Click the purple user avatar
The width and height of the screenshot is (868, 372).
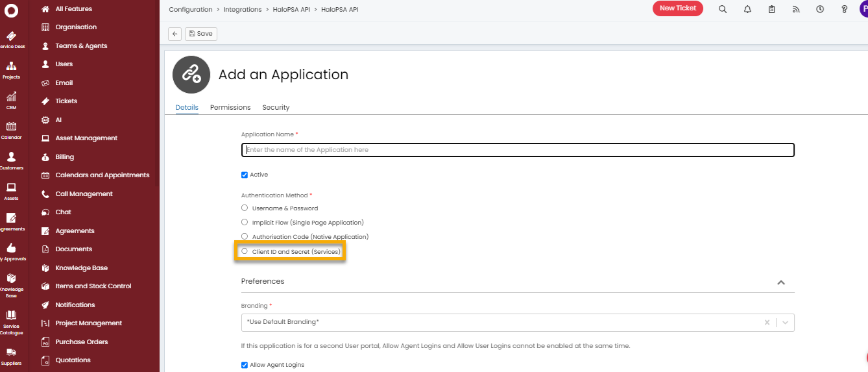click(863, 9)
